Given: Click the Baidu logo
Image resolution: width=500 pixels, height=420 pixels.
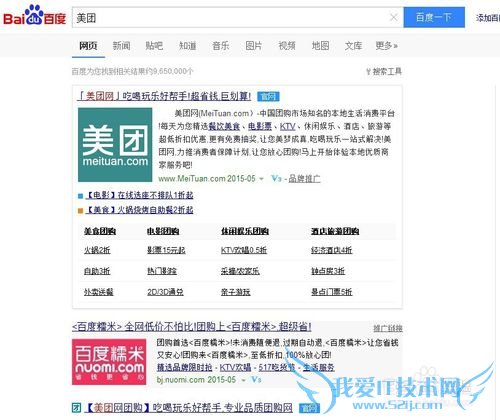Looking at the screenshot, I should click(x=34, y=15).
